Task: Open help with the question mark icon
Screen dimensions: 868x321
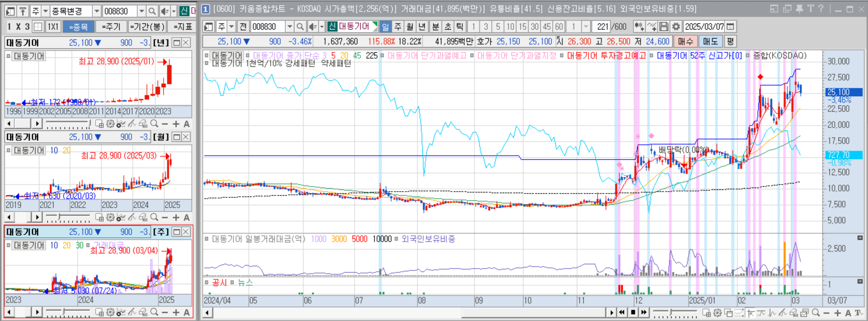Action: (821, 9)
